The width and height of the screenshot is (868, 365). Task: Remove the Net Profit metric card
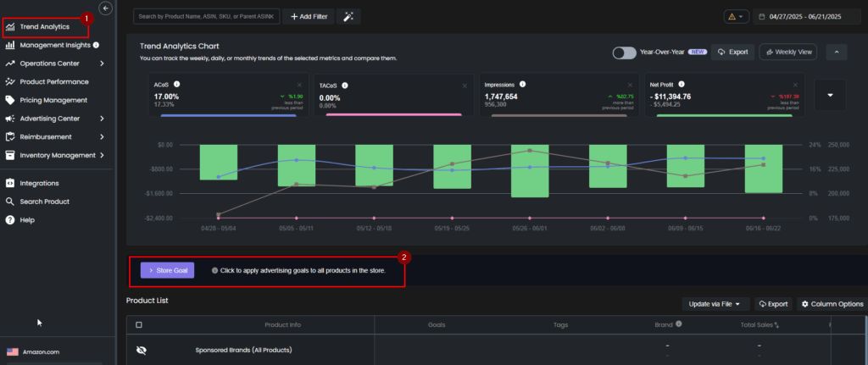click(795, 86)
